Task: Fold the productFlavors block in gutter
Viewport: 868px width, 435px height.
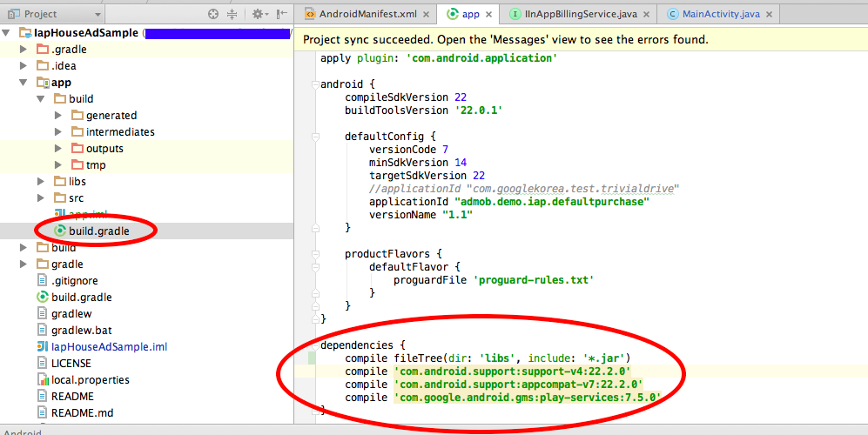Action: (x=315, y=255)
